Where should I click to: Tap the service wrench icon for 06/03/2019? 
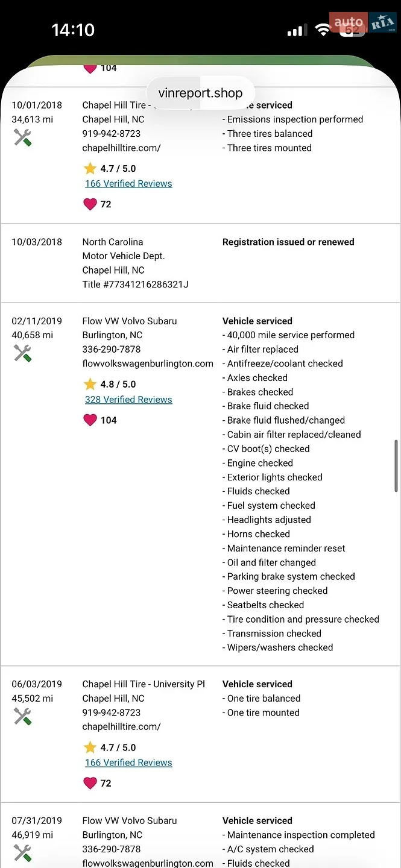point(22,716)
